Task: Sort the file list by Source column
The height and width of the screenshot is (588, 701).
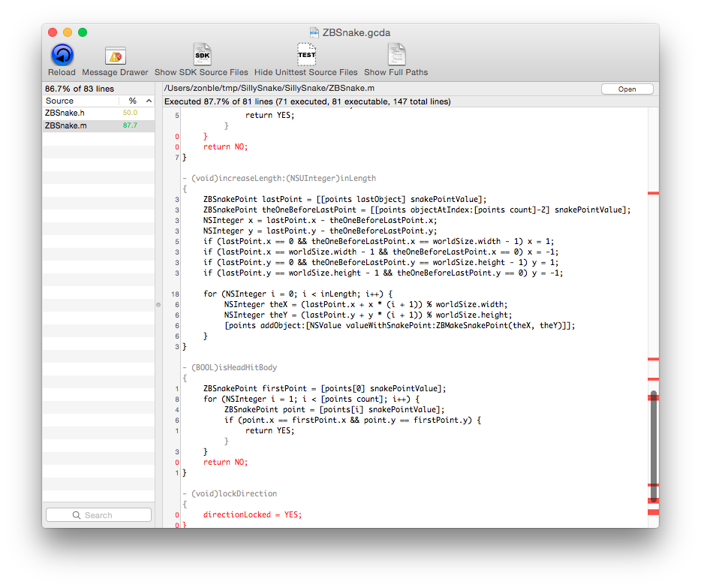Action: 60,101
